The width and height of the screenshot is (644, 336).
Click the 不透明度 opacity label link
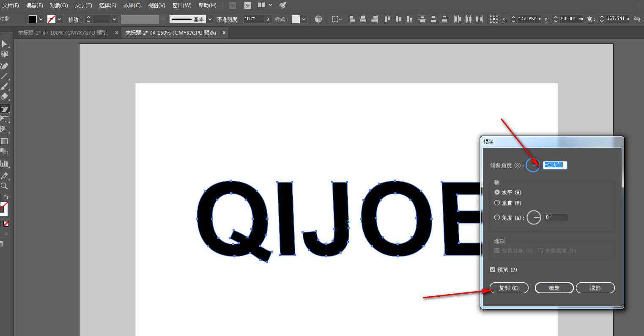coord(229,19)
